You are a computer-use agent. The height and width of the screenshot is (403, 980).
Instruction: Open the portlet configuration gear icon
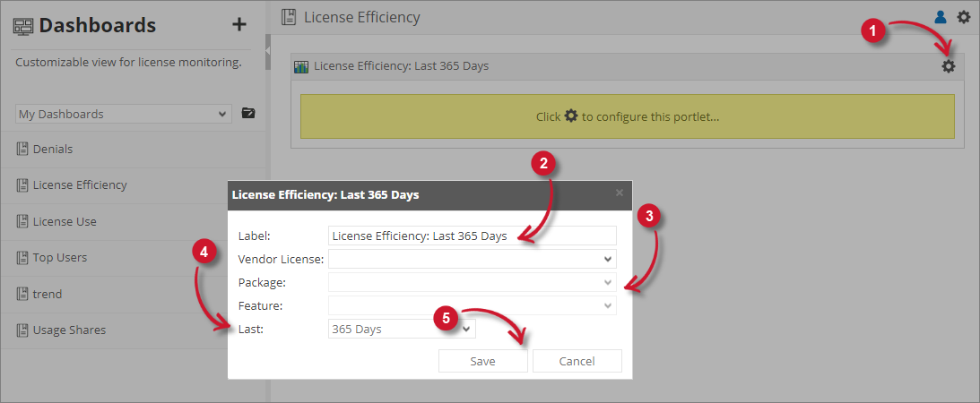(x=949, y=66)
